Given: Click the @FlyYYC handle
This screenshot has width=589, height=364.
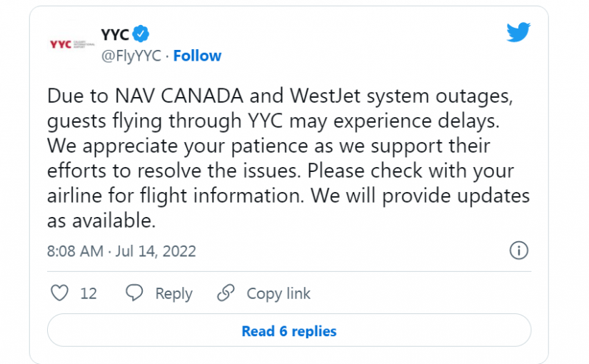Looking at the screenshot, I should tap(131, 56).
